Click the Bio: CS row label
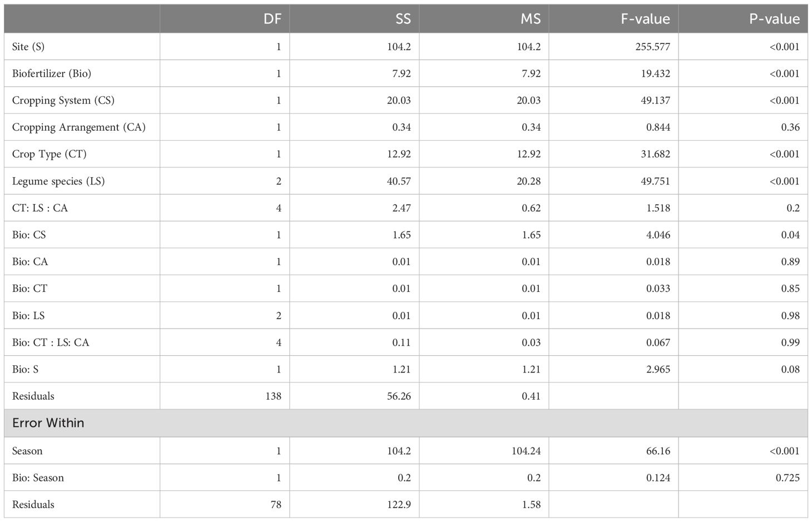812x522 pixels. pos(29,235)
